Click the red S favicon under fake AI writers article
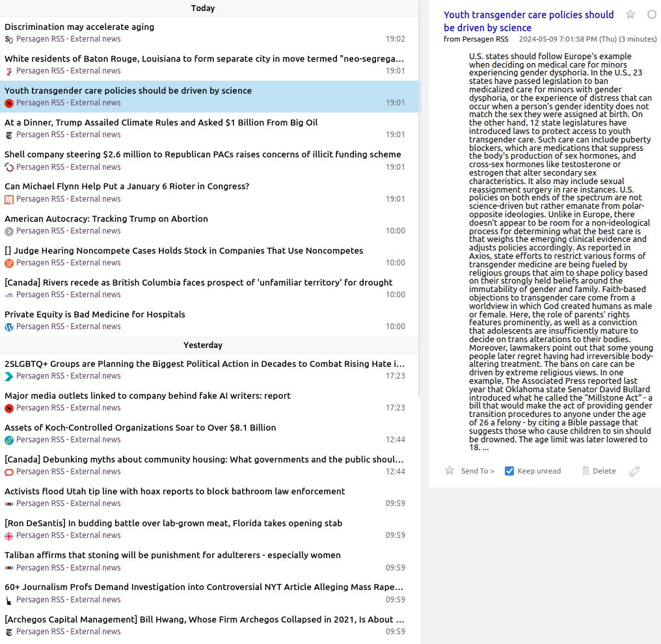 tap(9, 409)
